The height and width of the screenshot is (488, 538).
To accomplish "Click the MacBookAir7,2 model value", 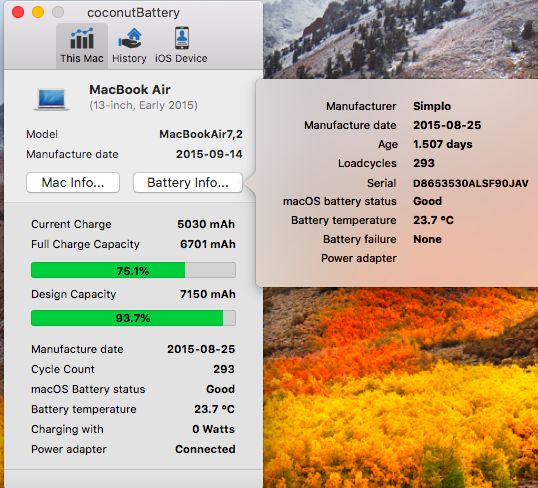I will (x=201, y=134).
